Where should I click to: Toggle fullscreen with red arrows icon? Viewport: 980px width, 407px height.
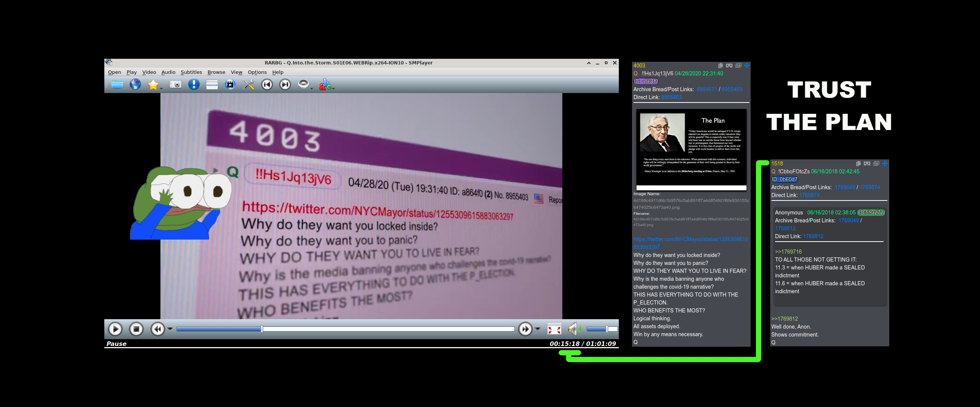pyautogui.click(x=554, y=329)
